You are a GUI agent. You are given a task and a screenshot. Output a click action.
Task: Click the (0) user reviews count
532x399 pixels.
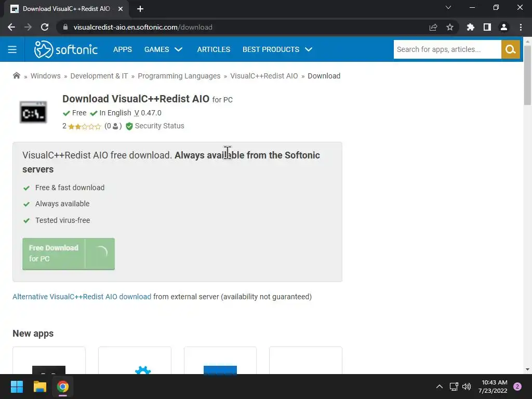113,126
